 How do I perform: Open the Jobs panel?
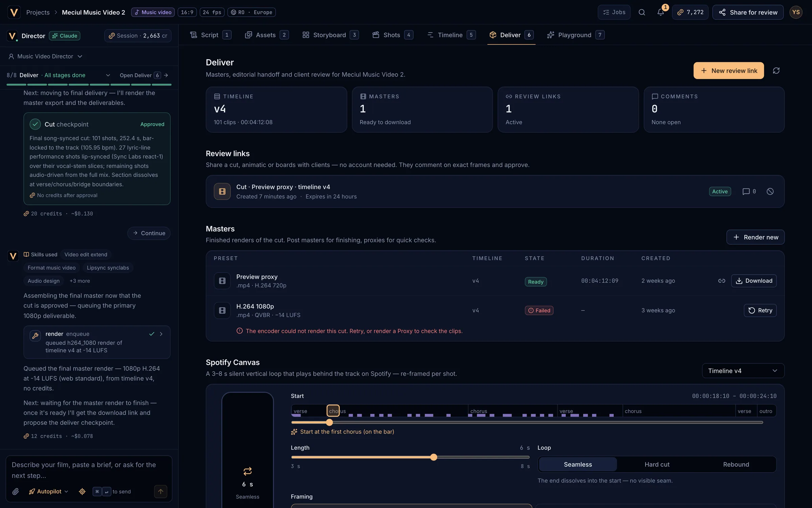click(614, 12)
